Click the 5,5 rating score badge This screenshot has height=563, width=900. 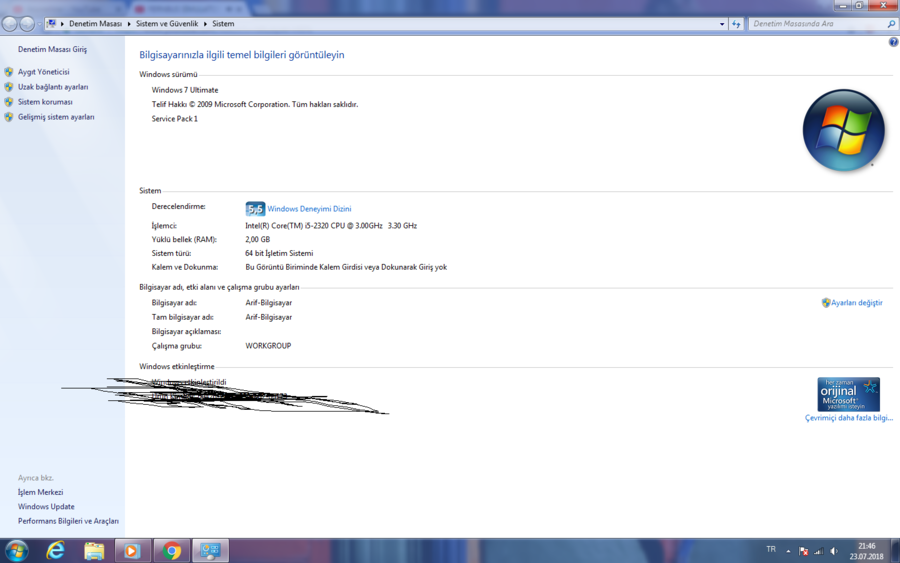pyautogui.click(x=255, y=209)
